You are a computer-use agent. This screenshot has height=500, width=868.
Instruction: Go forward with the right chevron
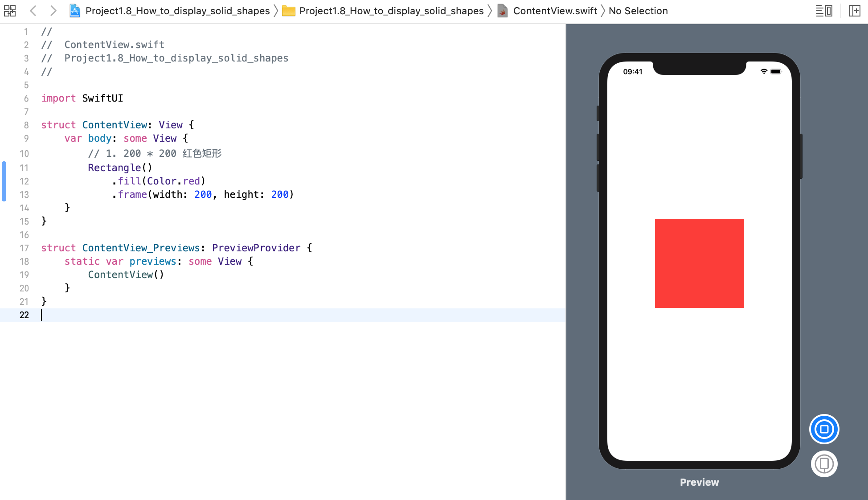point(53,11)
